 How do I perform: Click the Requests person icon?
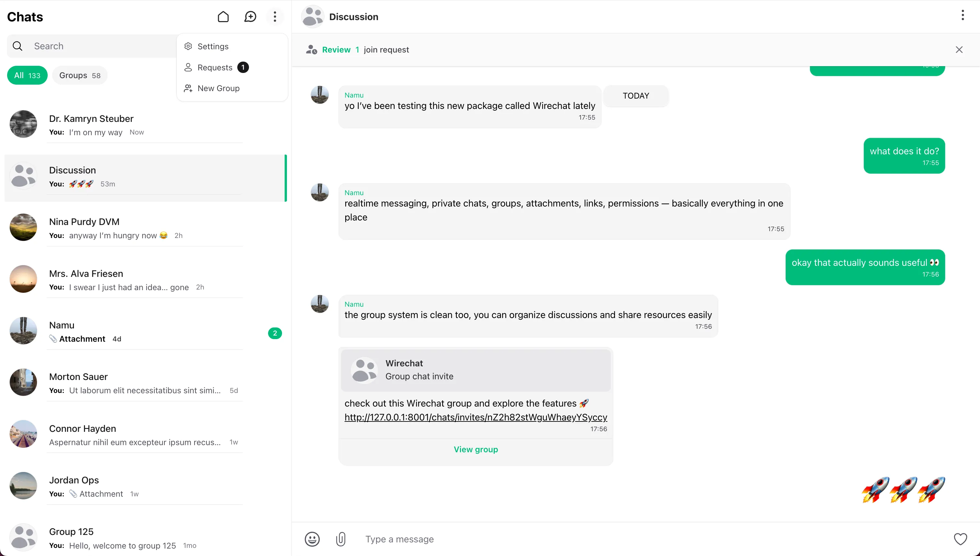tap(188, 67)
